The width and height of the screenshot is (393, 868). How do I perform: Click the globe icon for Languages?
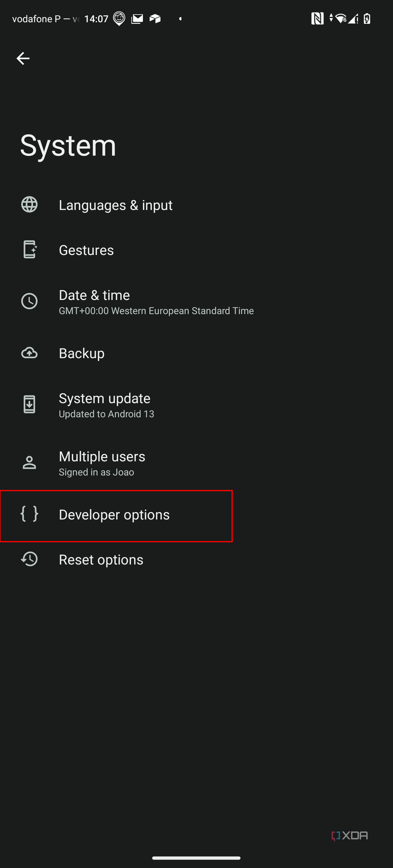[x=29, y=205]
